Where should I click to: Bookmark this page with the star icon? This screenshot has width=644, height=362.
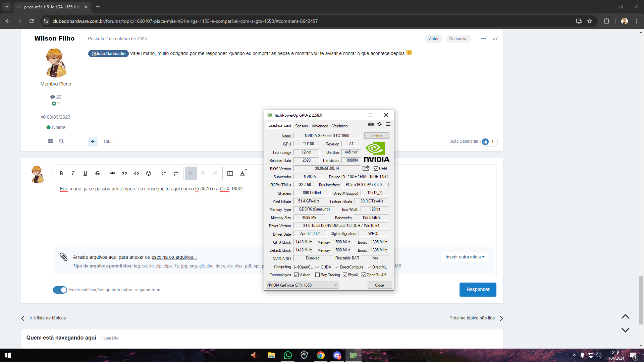pos(590,21)
